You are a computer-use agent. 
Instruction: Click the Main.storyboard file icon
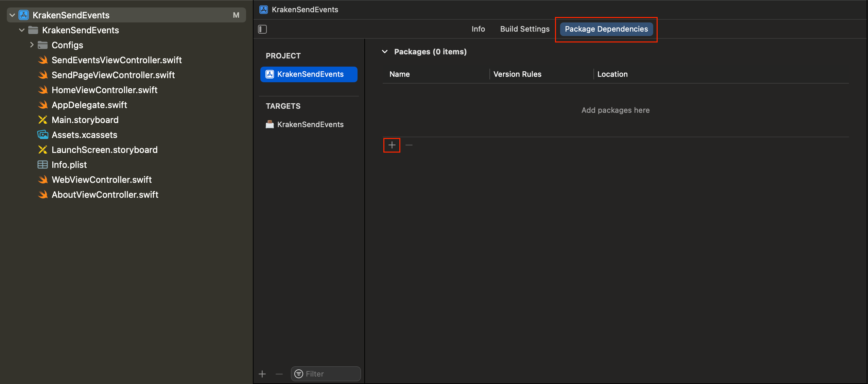(42, 120)
